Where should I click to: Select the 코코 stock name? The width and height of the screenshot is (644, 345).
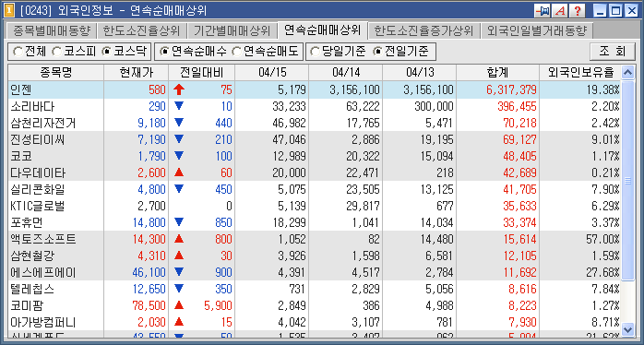21,157
